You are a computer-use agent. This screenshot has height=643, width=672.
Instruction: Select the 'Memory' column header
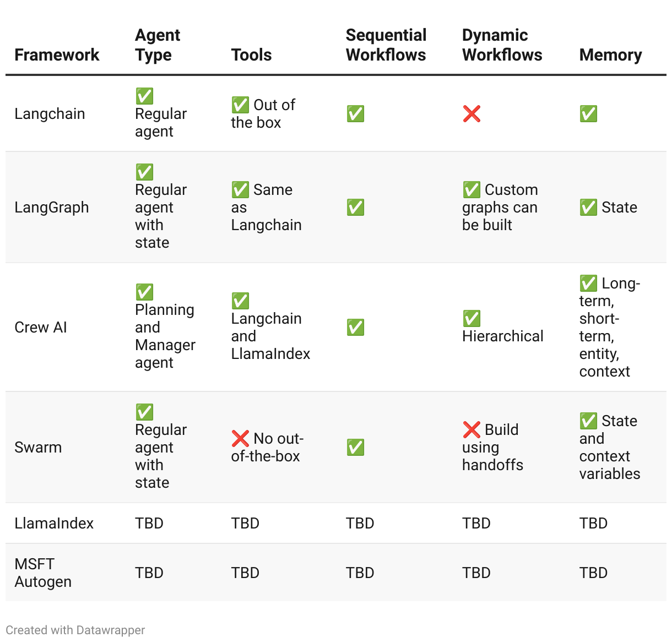pyautogui.click(x=610, y=55)
